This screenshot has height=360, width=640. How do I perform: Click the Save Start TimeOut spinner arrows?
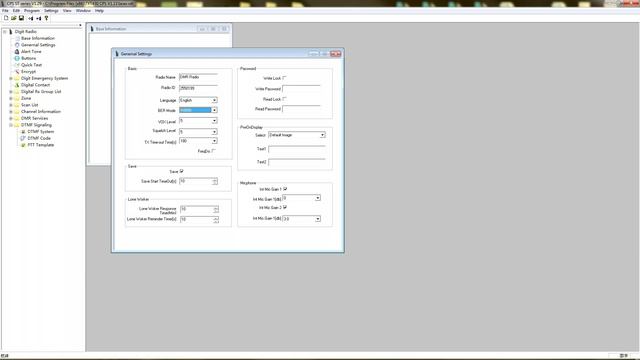pyautogui.click(x=215, y=181)
